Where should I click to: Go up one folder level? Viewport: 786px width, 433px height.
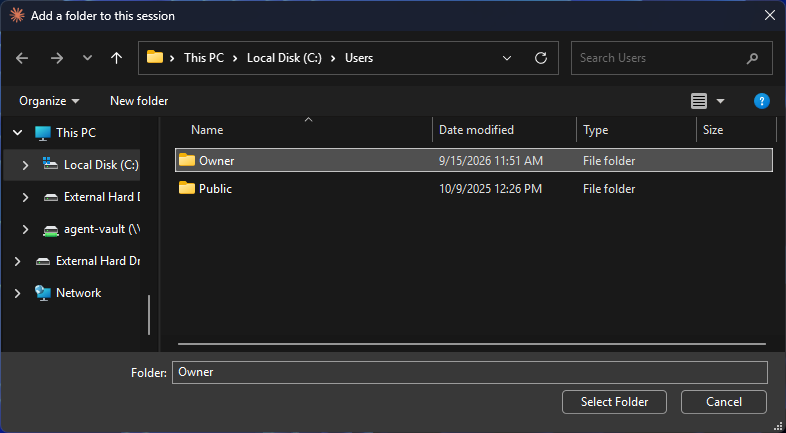click(116, 58)
